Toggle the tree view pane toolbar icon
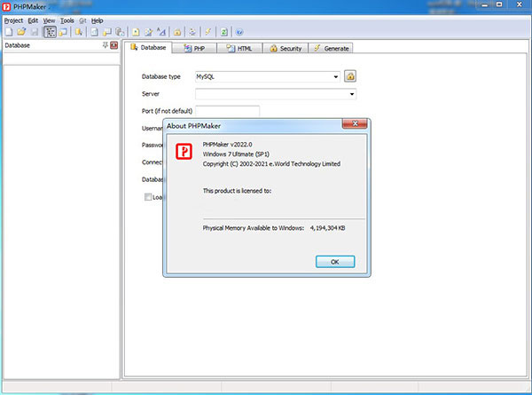The width and height of the screenshot is (532, 395). [50, 32]
